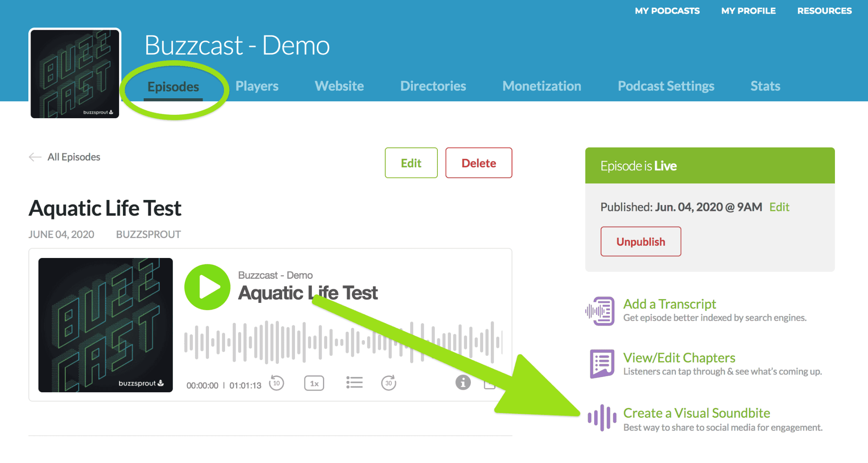Screen dimensions: 868x463
Task: Click the info icon in the audio player
Action: point(462,383)
